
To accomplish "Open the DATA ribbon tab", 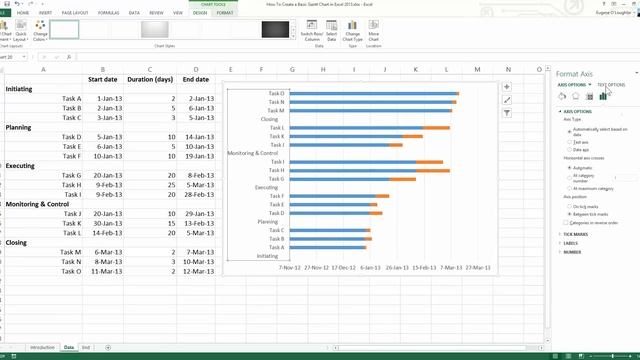I will point(134,13).
